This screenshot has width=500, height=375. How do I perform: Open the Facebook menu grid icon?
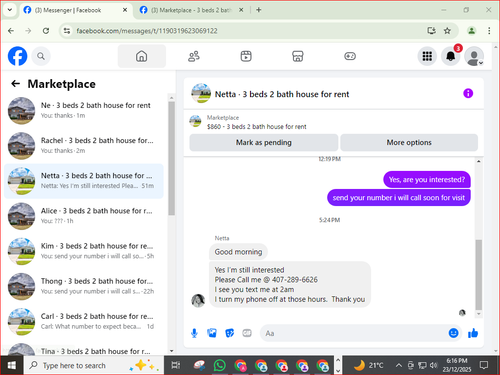[427, 56]
